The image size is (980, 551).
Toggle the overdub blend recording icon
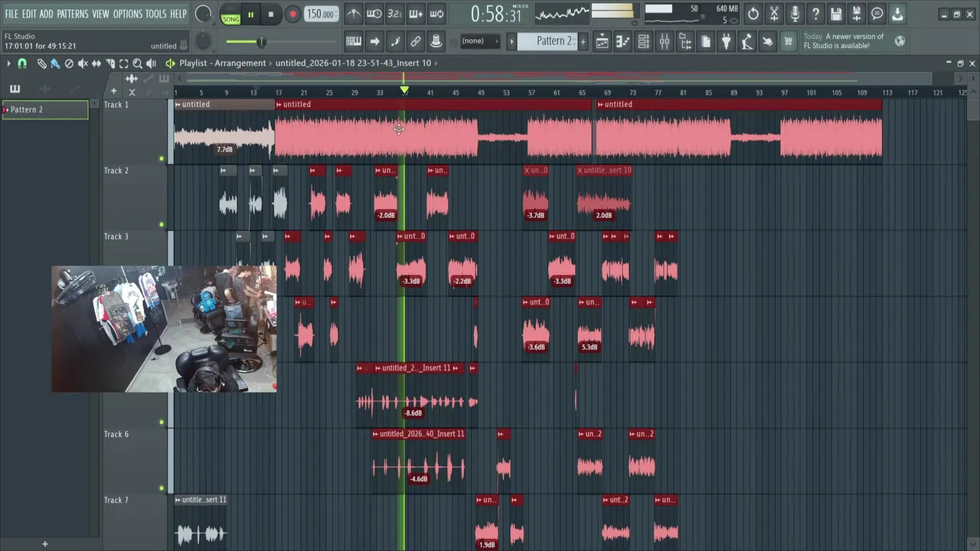[x=416, y=14]
